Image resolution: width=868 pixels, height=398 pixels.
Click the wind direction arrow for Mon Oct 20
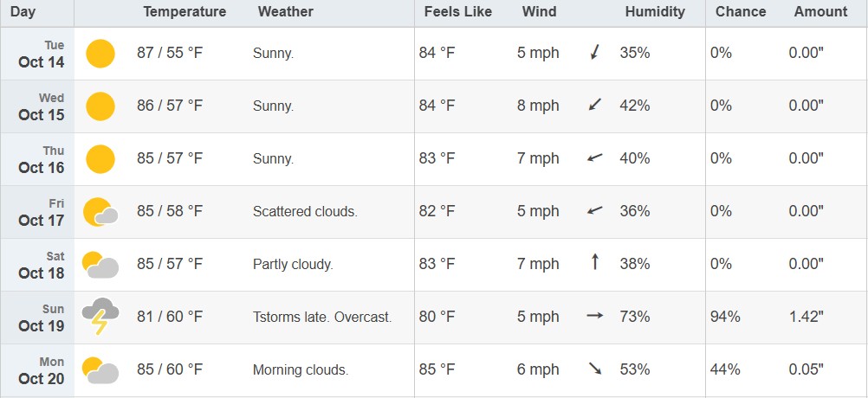pyautogui.click(x=595, y=369)
